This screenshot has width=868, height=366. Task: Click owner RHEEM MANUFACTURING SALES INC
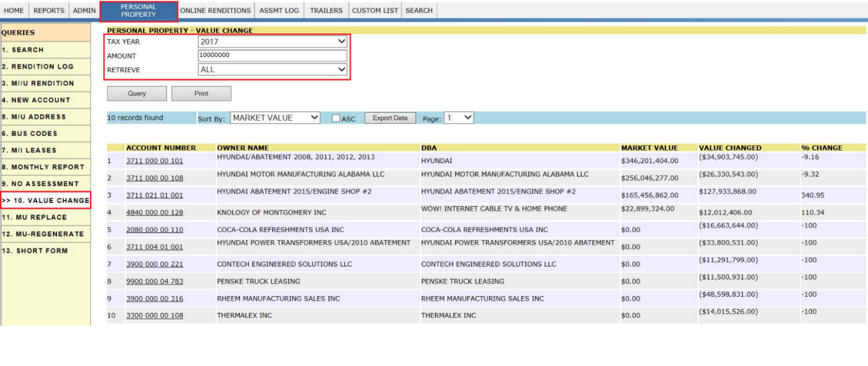point(278,299)
